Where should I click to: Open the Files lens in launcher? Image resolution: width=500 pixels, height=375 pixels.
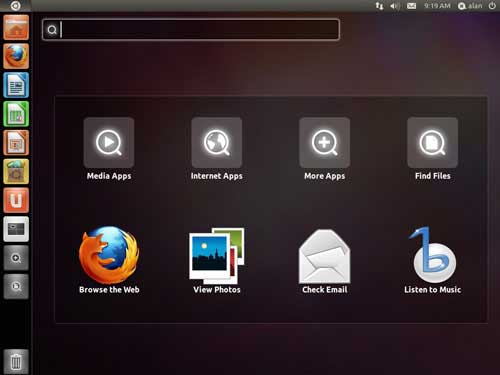point(16,287)
